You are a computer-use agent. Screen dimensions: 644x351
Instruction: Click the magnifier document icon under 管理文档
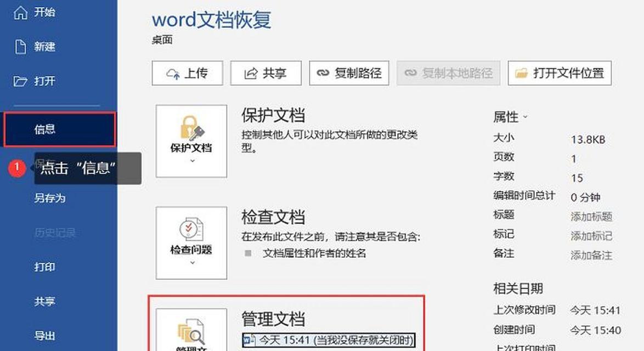[x=191, y=332]
